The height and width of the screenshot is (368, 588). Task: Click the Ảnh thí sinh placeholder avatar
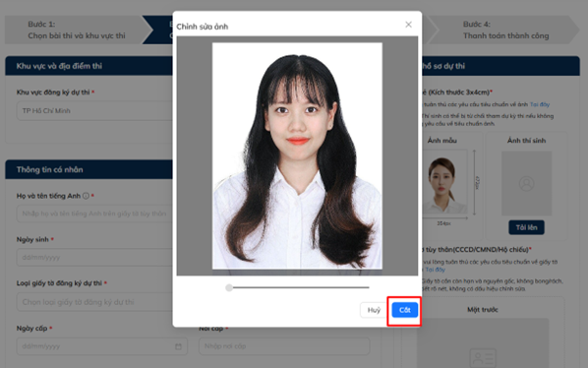pyautogui.click(x=526, y=183)
